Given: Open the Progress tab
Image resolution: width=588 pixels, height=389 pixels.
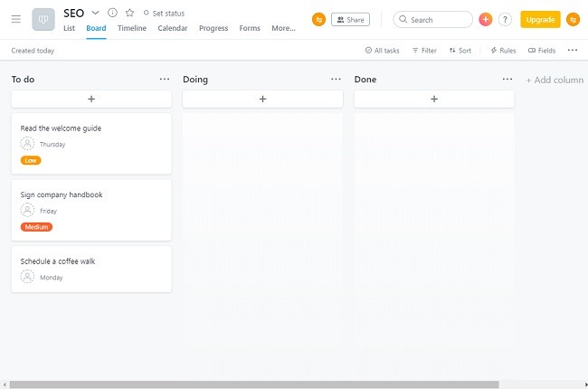Looking at the screenshot, I should tap(213, 28).
